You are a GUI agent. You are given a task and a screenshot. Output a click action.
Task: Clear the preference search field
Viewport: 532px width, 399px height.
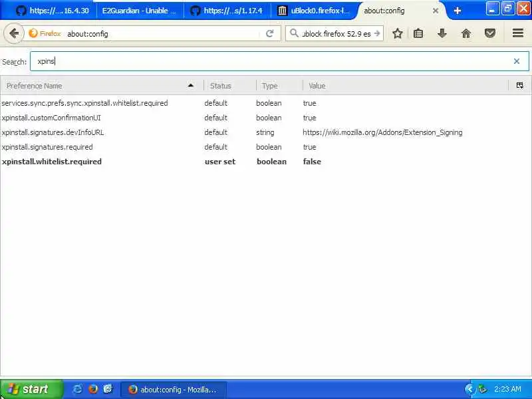(517, 61)
